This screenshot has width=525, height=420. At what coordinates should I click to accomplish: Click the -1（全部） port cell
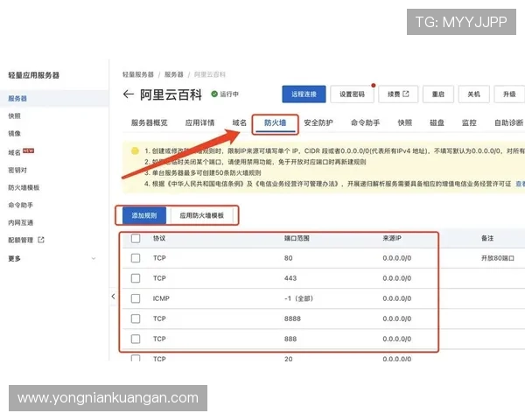[298, 298]
